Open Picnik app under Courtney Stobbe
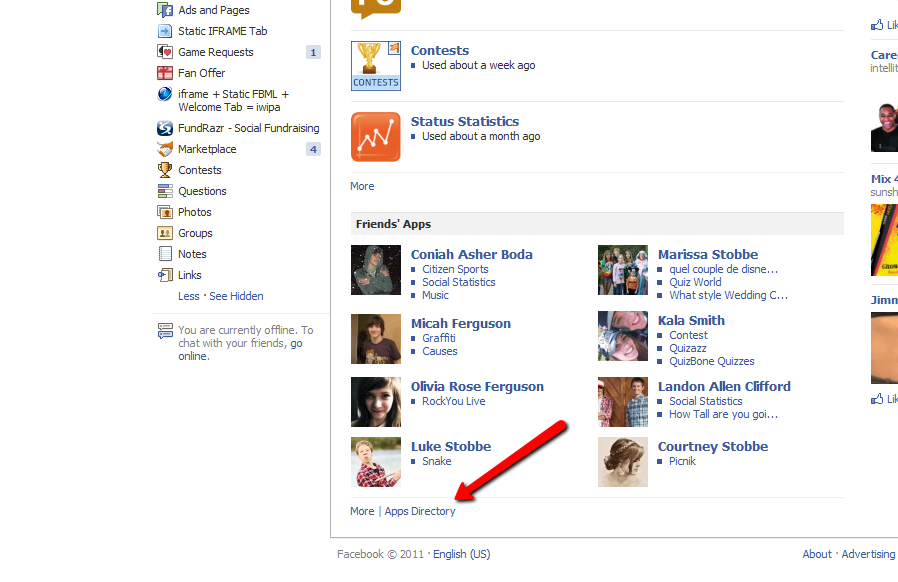The width and height of the screenshot is (898, 582). (682, 461)
